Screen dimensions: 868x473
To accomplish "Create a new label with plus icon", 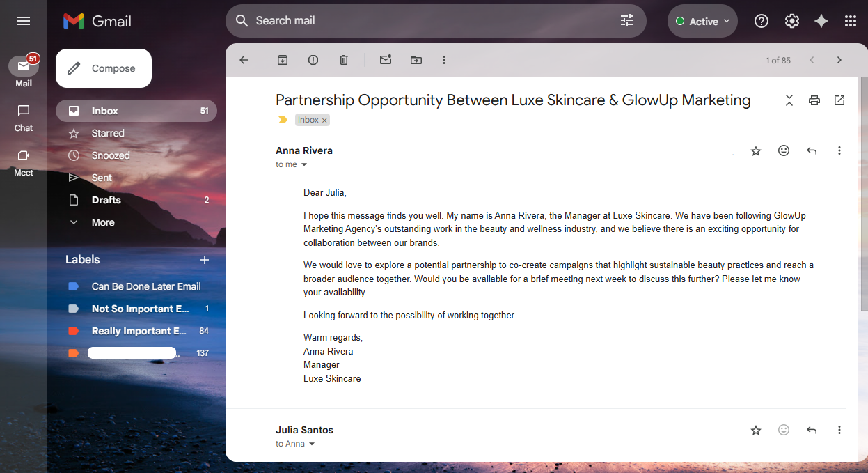I will (205, 260).
